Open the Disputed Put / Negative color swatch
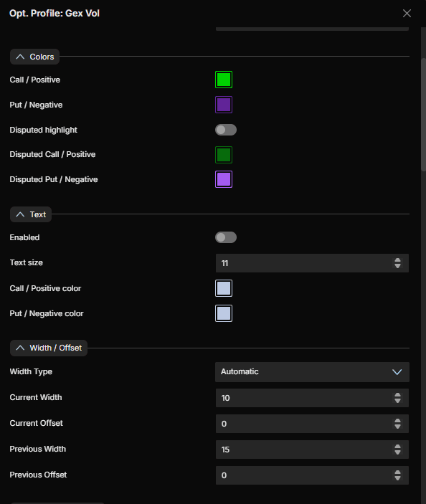Screen dimensions: 426x504 (224, 179)
